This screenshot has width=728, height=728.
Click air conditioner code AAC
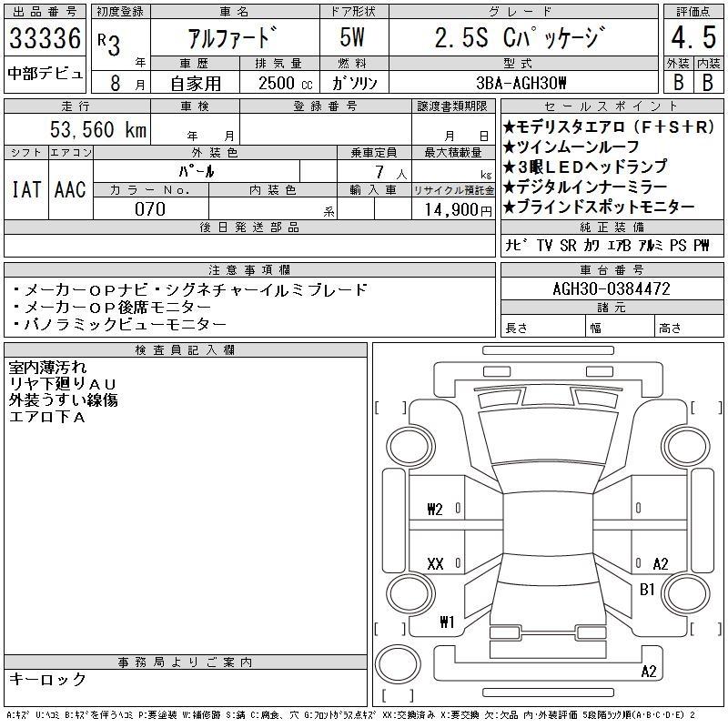[70, 189]
